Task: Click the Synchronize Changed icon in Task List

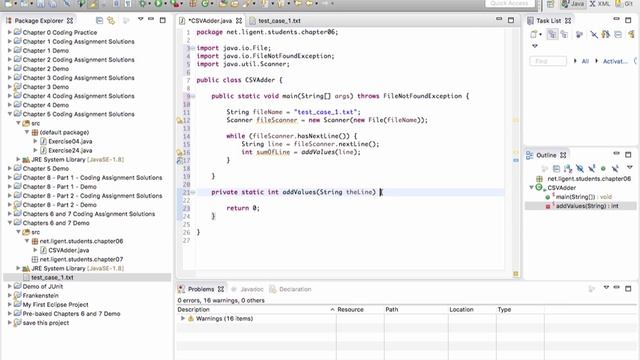Action: 606,35
